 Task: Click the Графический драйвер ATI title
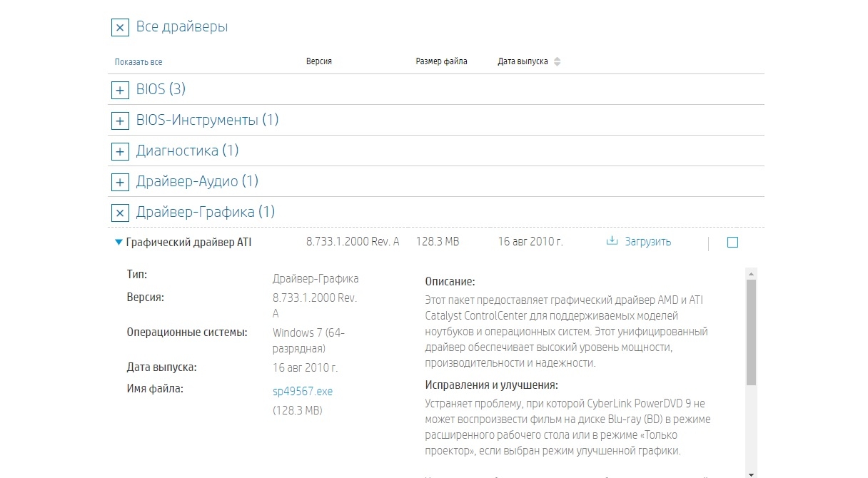pos(188,242)
